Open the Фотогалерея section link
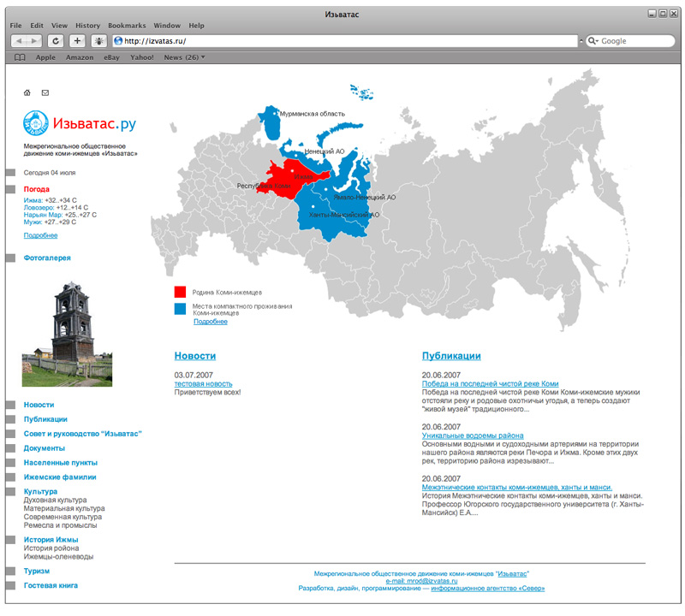Viewport: 685px width, 616px height. (x=47, y=258)
